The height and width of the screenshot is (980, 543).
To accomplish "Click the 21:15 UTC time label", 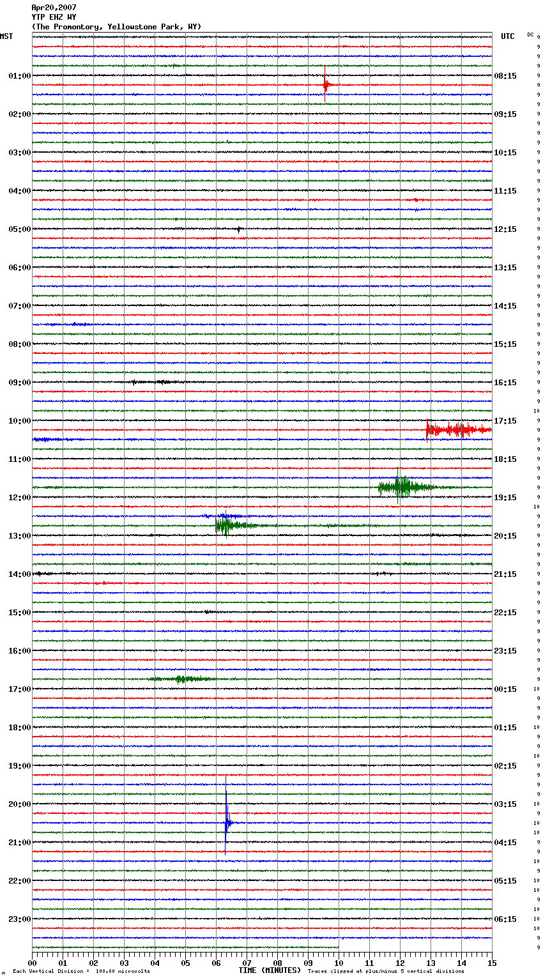I will [x=505, y=574].
